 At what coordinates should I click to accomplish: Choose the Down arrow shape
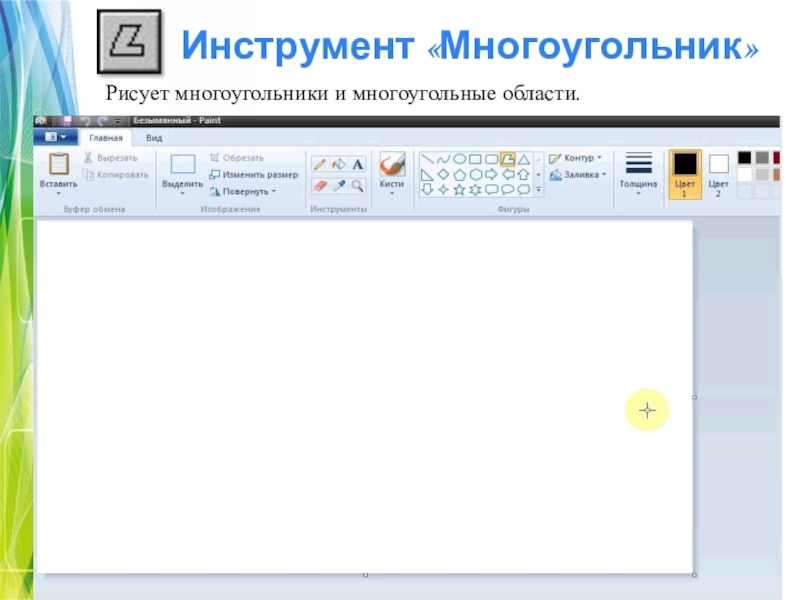(x=428, y=190)
